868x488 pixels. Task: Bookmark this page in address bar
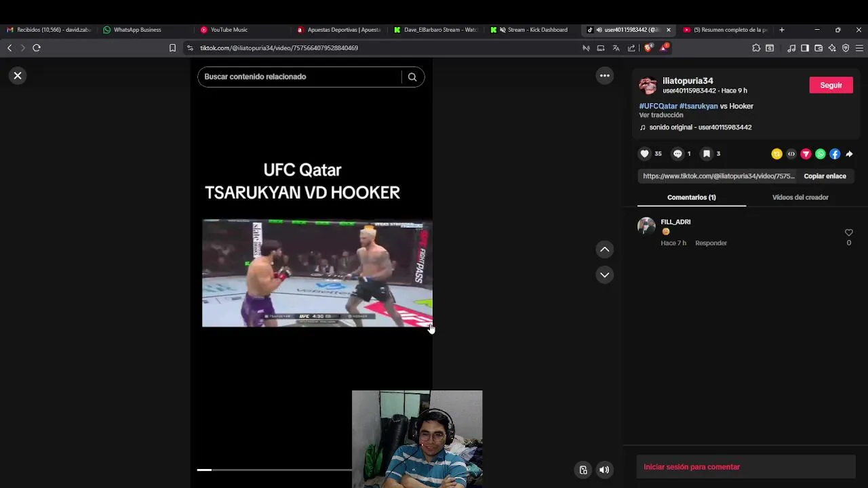point(172,48)
